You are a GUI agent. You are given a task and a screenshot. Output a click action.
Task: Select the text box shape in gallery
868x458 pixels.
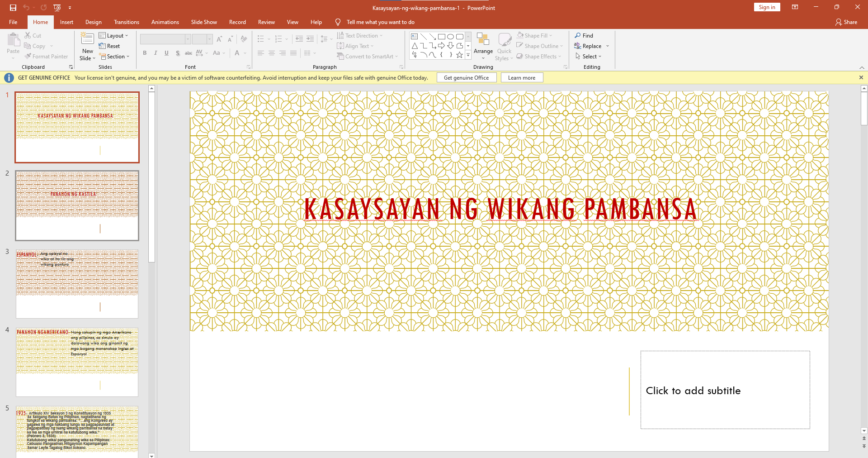tap(415, 37)
